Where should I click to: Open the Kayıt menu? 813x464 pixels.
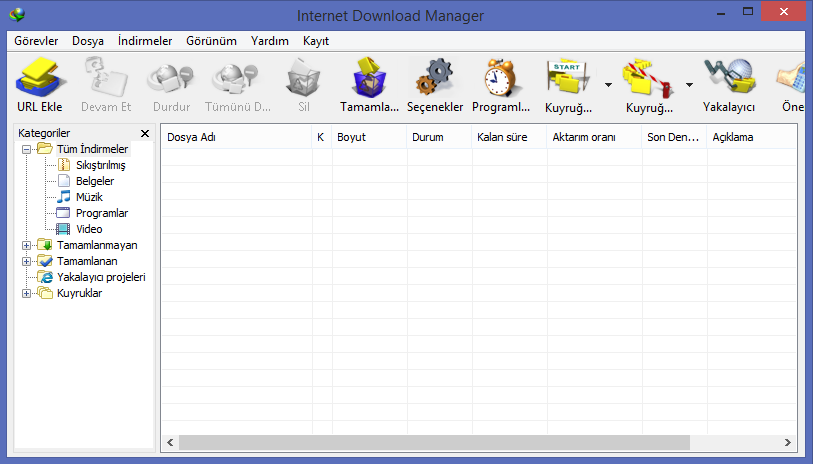pyautogui.click(x=316, y=41)
